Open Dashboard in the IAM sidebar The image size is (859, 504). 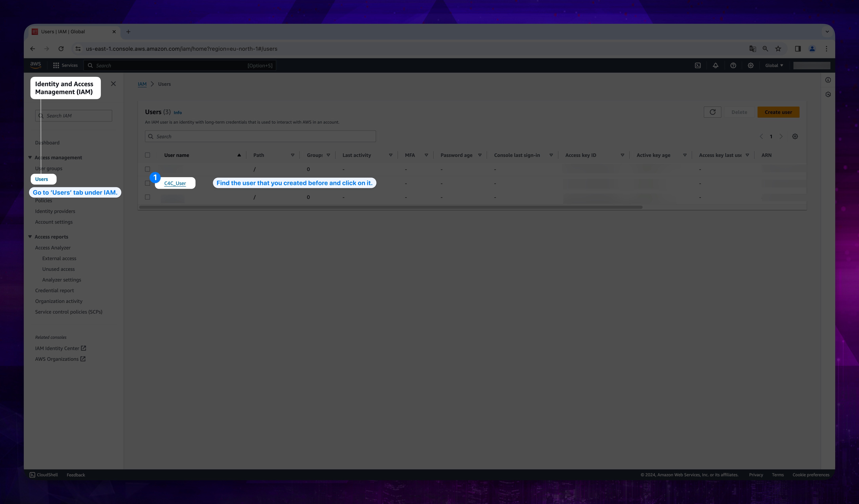[x=47, y=143]
